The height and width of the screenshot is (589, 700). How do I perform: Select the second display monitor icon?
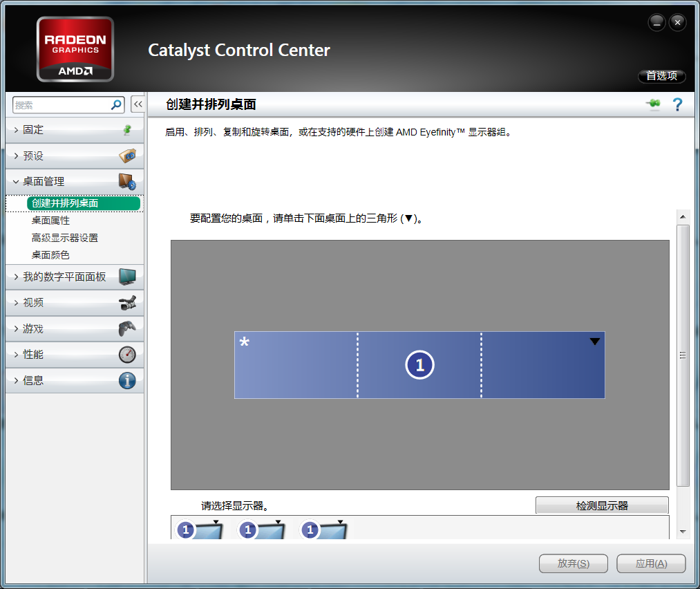[x=262, y=530]
